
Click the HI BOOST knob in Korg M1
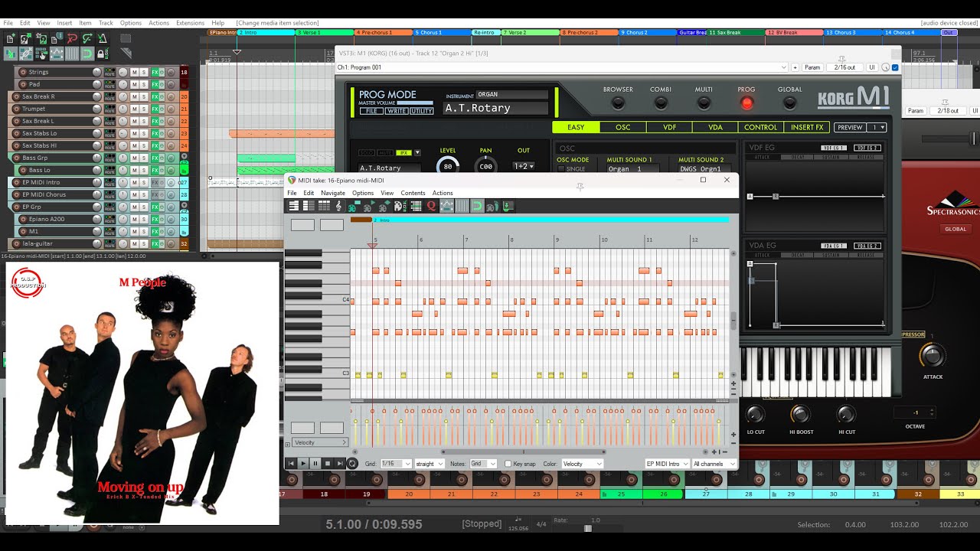(801, 414)
